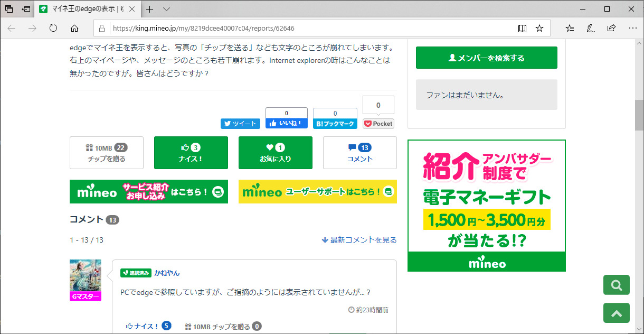Show tab previews chevron
Viewport: 644px width, 334px height.
[x=166, y=9]
